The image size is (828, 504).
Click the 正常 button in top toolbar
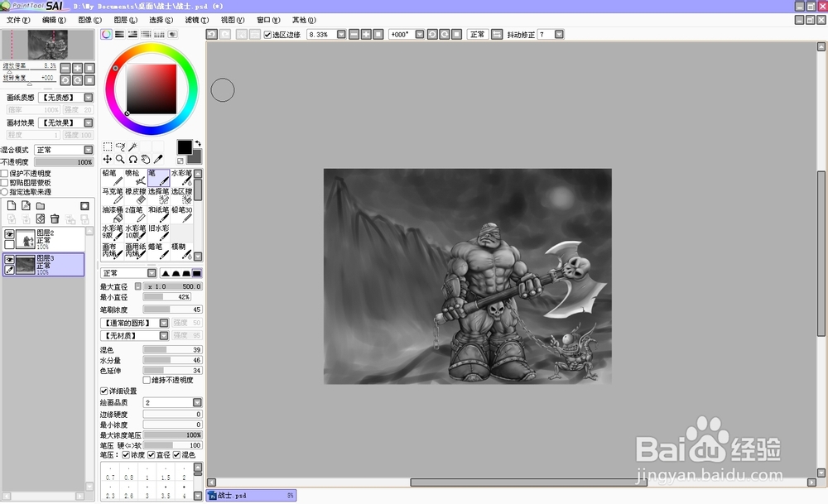coord(478,34)
